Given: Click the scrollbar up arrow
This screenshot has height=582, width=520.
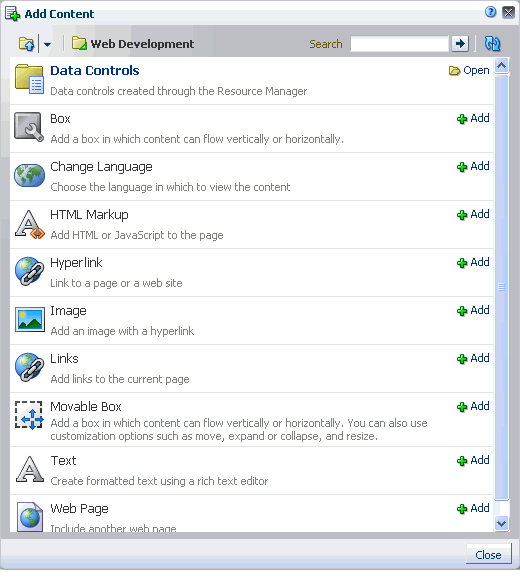Looking at the screenshot, I should 501,66.
